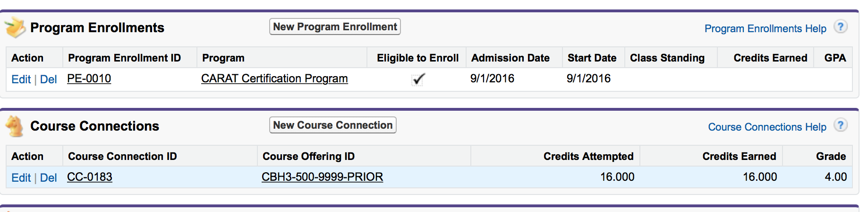
Task: Open Course Connections help question mark icon
Action: [x=840, y=125]
